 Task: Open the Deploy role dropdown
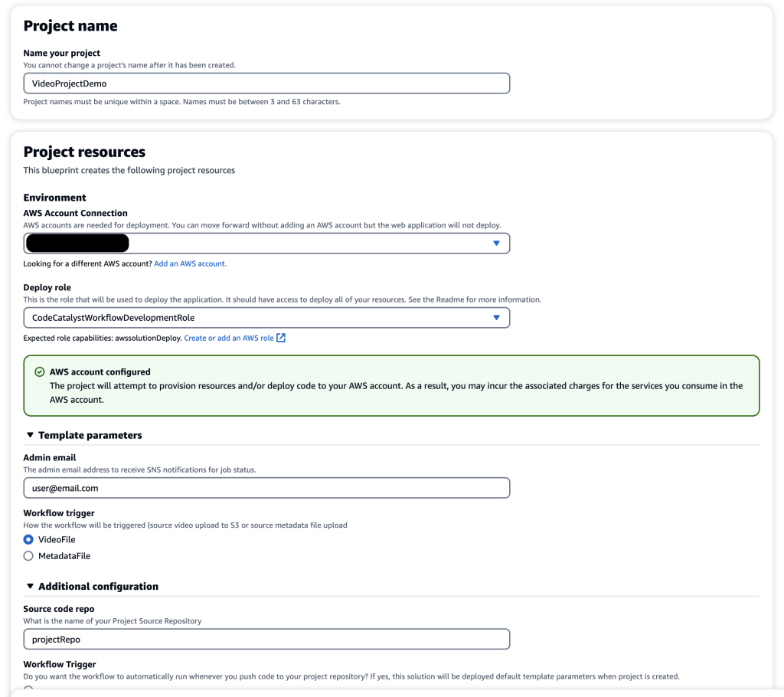[306, 317]
